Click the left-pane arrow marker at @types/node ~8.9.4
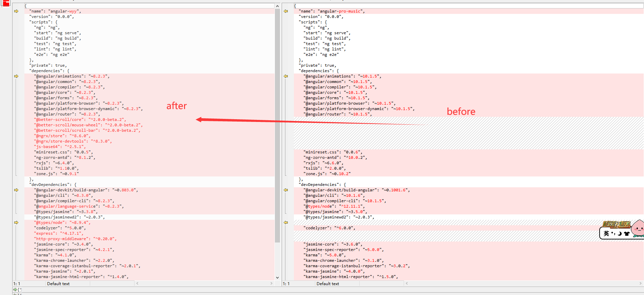The height and width of the screenshot is (295, 644). 16,223
